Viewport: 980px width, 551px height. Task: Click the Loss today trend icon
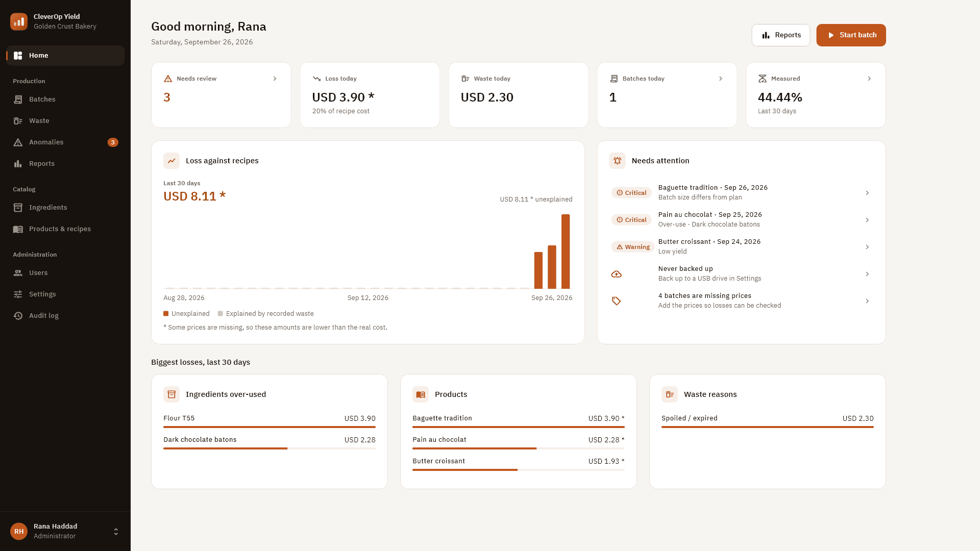tap(316, 79)
